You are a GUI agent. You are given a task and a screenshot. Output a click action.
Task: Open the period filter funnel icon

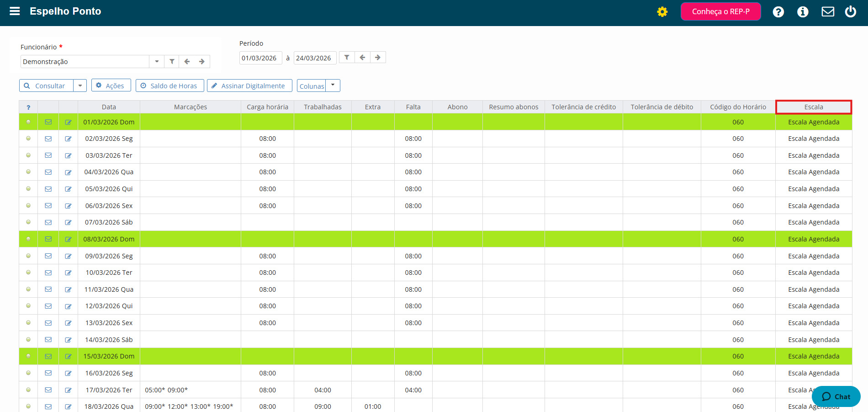pyautogui.click(x=347, y=57)
